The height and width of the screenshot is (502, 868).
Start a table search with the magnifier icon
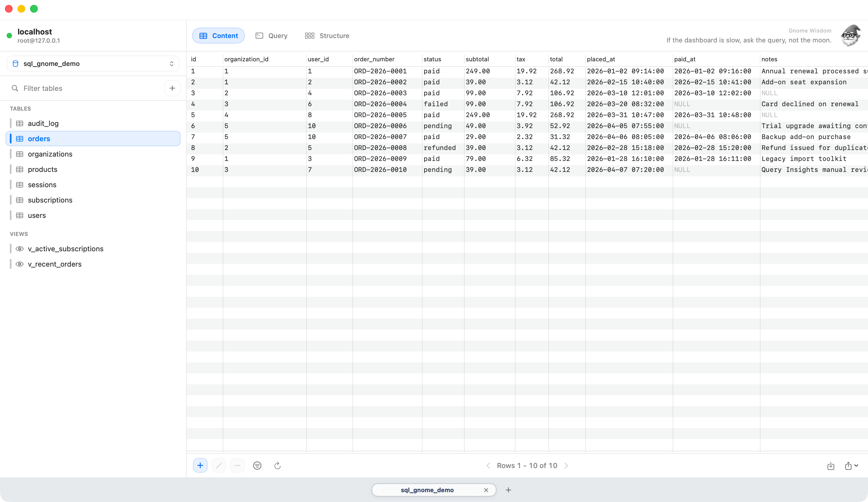pos(15,88)
